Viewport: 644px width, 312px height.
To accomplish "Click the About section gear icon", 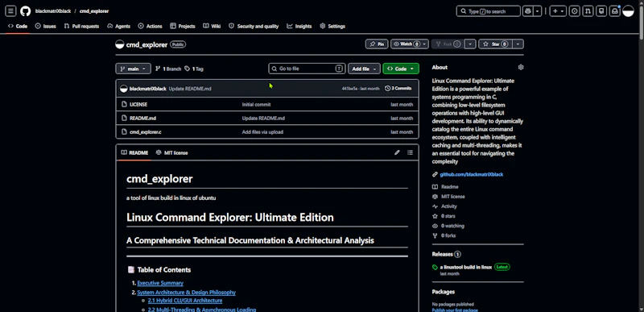I will click(x=521, y=67).
